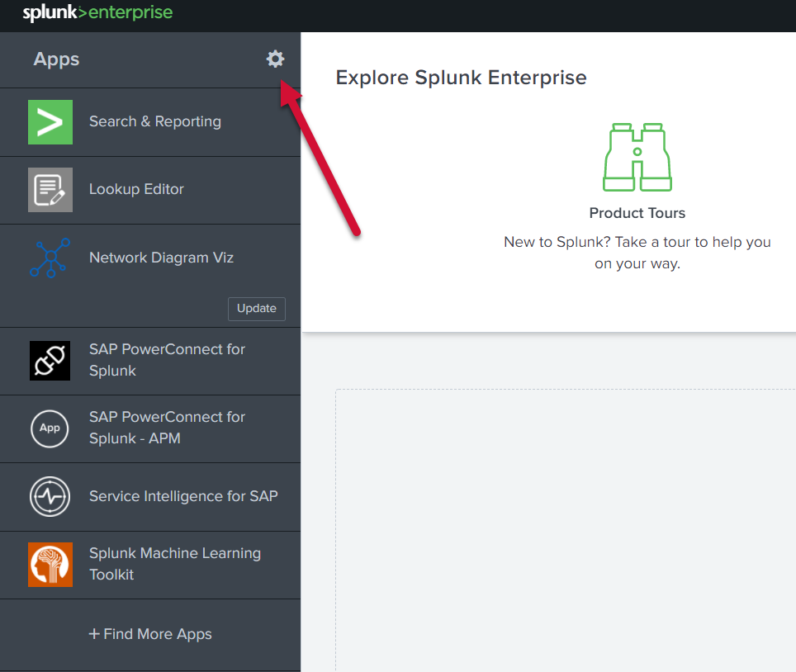Image resolution: width=796 pixels, height=672 pixels.
Task: Open the Search & Reporting label
Action: [x=155, y=121]
